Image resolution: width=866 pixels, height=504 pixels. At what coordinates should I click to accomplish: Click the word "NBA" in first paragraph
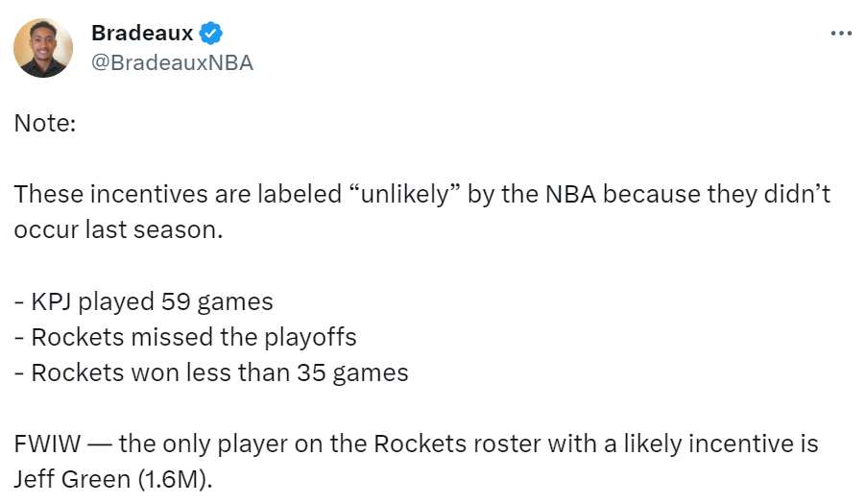pyautogui.click(x=570, y=194)
